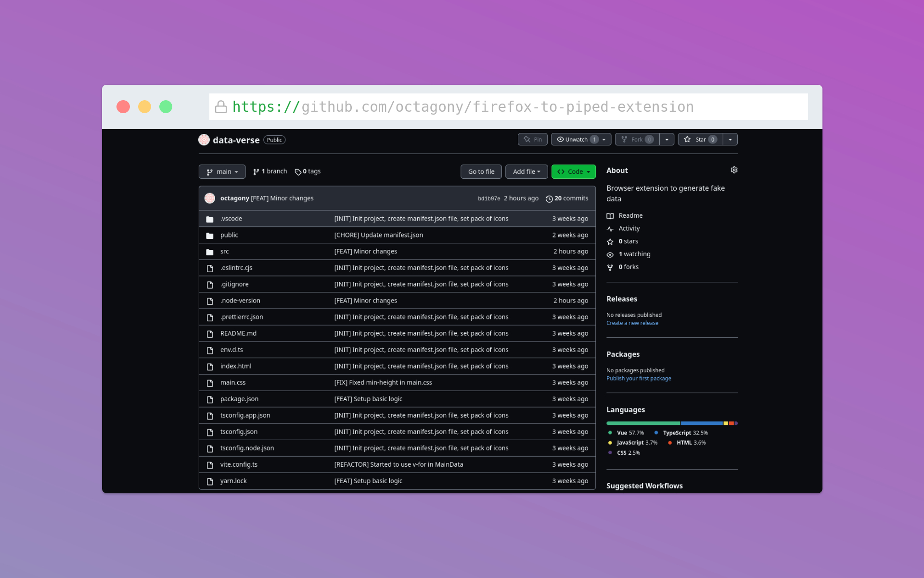Click the TypeScript 32.5% language entry
Screen dimensions: 924x578
click(x=681, y=433)
